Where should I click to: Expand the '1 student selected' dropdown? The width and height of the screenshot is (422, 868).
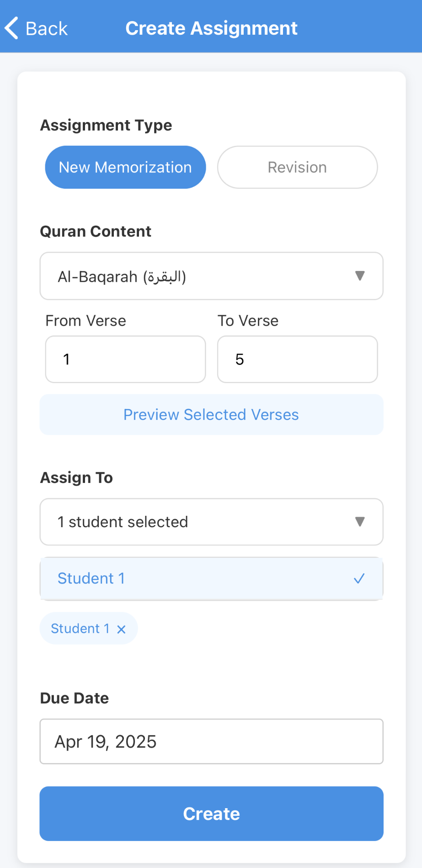point(211,522)
